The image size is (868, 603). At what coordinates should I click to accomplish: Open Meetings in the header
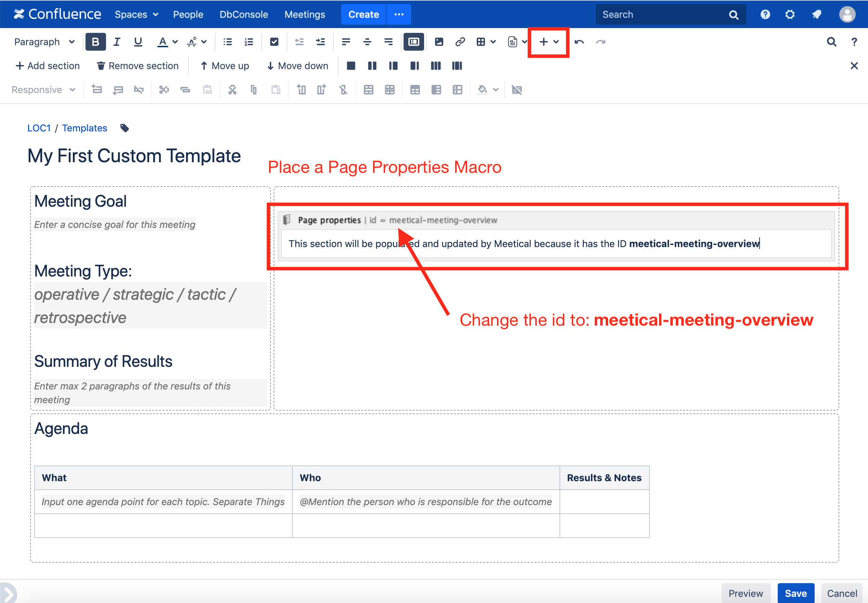[304, 14]
